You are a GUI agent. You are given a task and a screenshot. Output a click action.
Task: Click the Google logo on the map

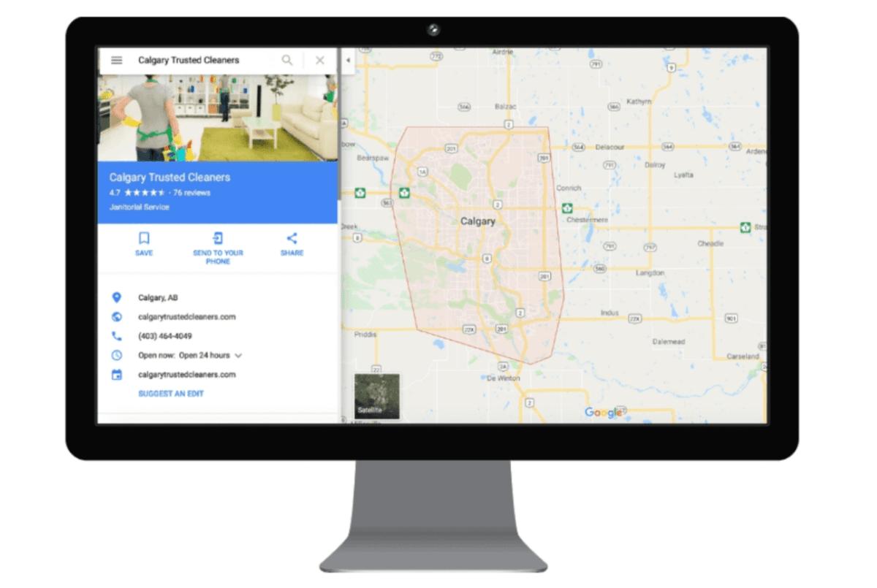click(x=604, y=412)
